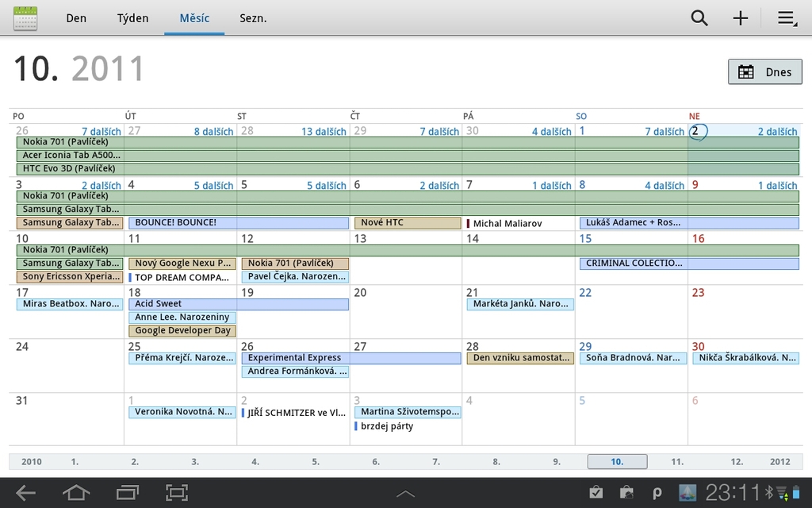Open the calendar search icon
The width and height of the screenshot is (812, 508).
pyautogui.click(x=699, y=17)
